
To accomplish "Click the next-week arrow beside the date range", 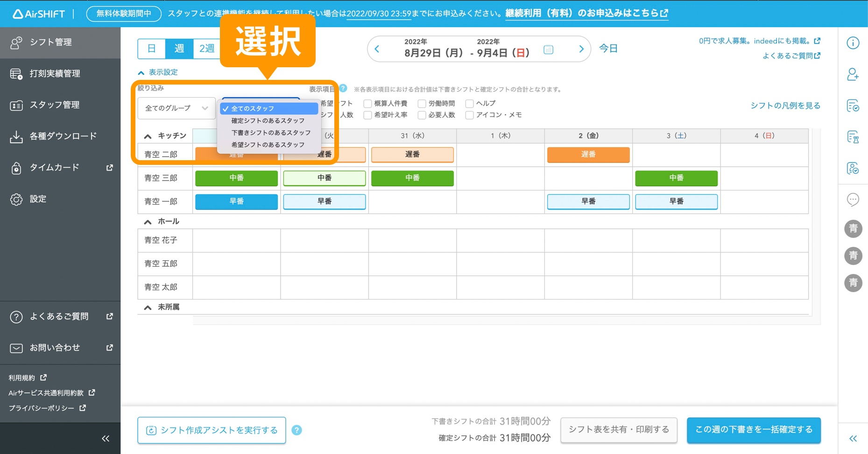I will click(581, 49).
